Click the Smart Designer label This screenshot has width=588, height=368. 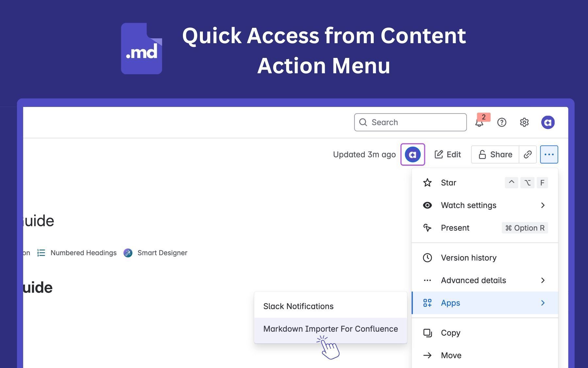[x=162, y=253]
